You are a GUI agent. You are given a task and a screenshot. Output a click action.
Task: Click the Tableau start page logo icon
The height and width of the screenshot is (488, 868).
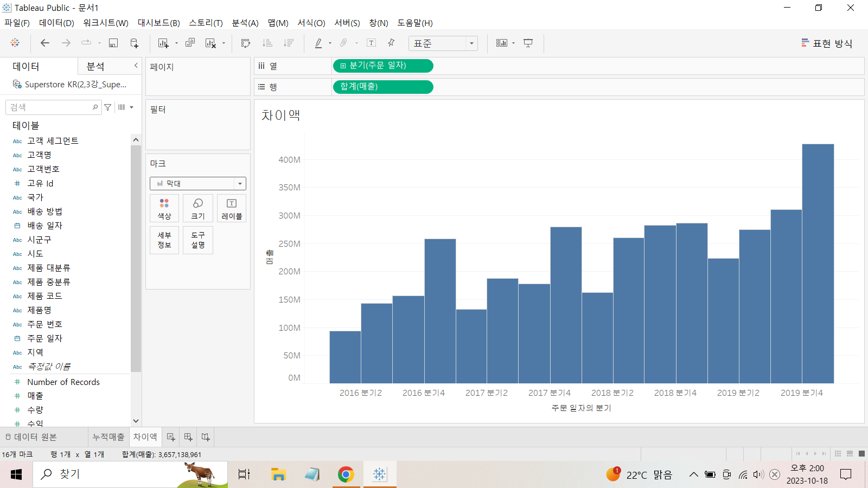15,43
